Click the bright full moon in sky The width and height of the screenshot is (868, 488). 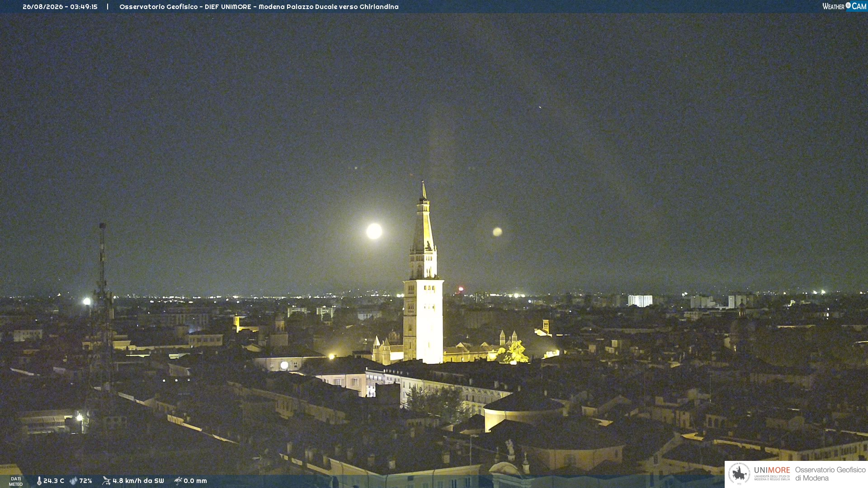374,231
